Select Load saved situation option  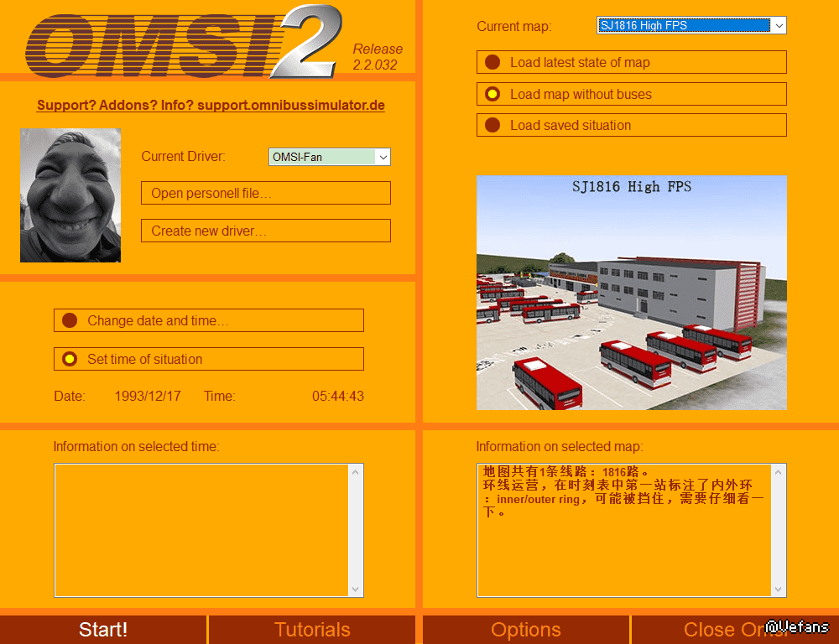[x=632, y=125]
